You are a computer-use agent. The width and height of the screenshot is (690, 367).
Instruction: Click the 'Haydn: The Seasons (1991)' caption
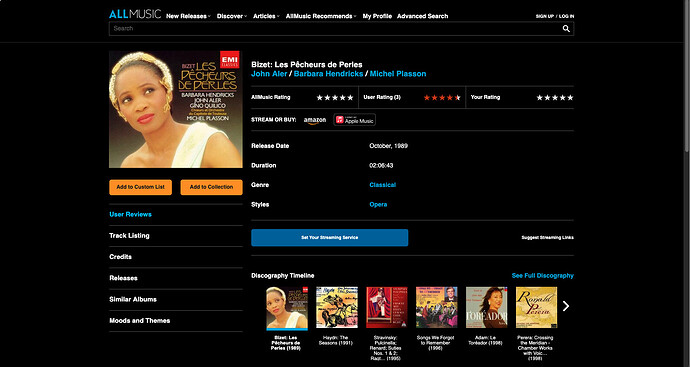[x=337, y=340]
